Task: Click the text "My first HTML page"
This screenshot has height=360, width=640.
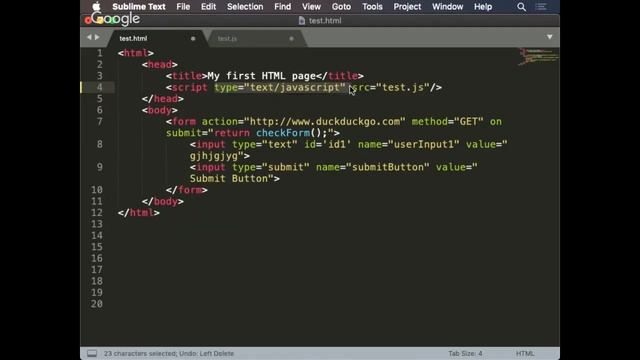Action: [262, 76]
